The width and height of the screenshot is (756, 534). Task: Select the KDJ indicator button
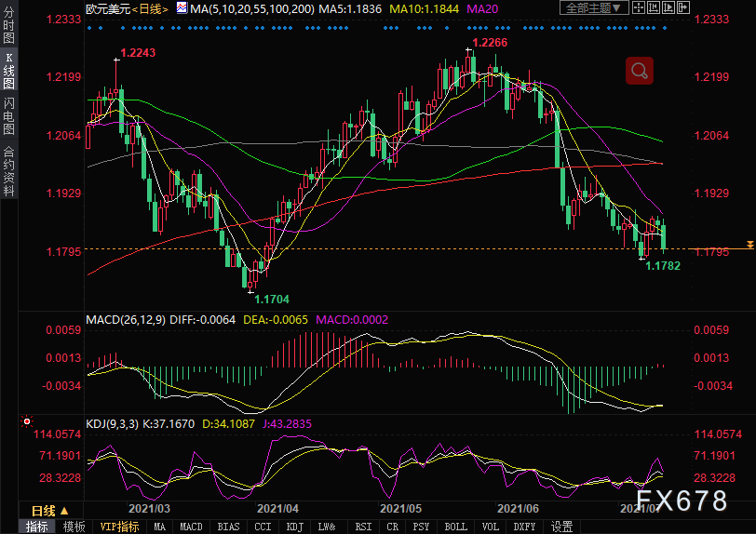click(x=294, y=527)
